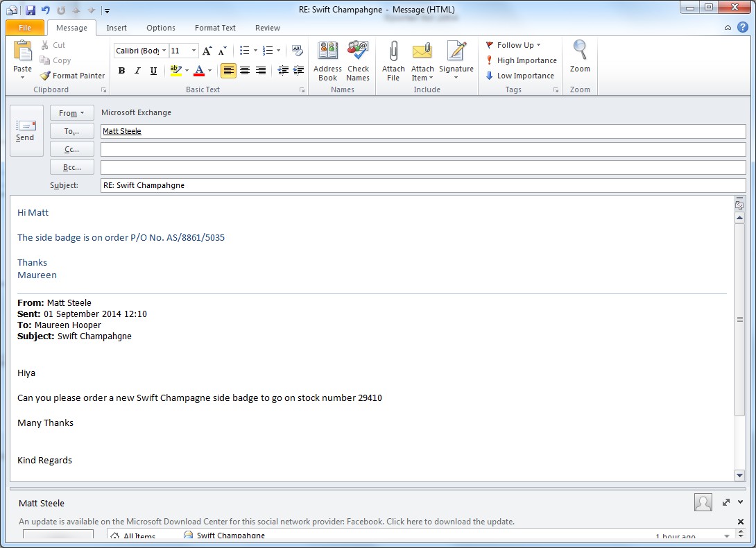The height and width of the screenshot is (548, 756).
Task: Open font color options
Action: pos(209,71)
